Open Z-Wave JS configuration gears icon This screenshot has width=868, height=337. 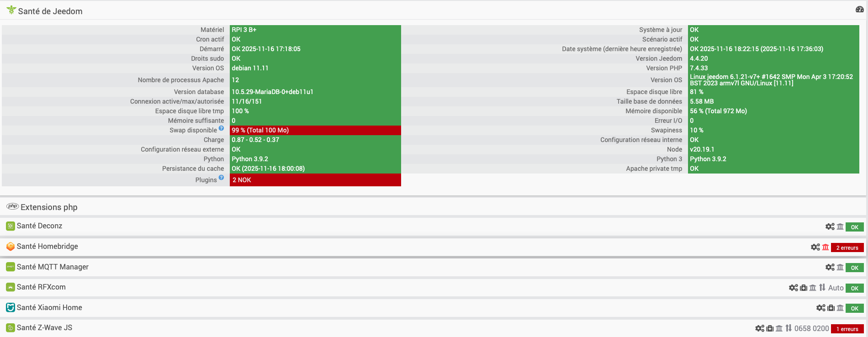tap(760, 328)
